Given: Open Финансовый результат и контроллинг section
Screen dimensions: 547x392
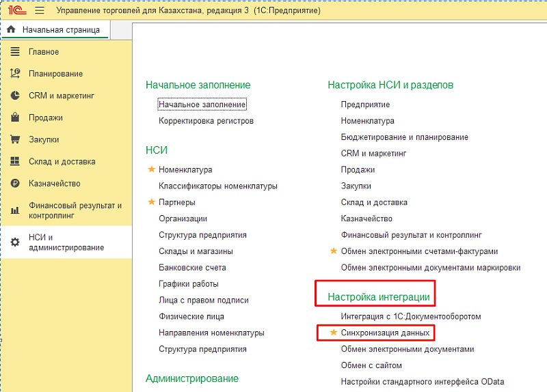Looking at the screenshot, I should (75, 210).
